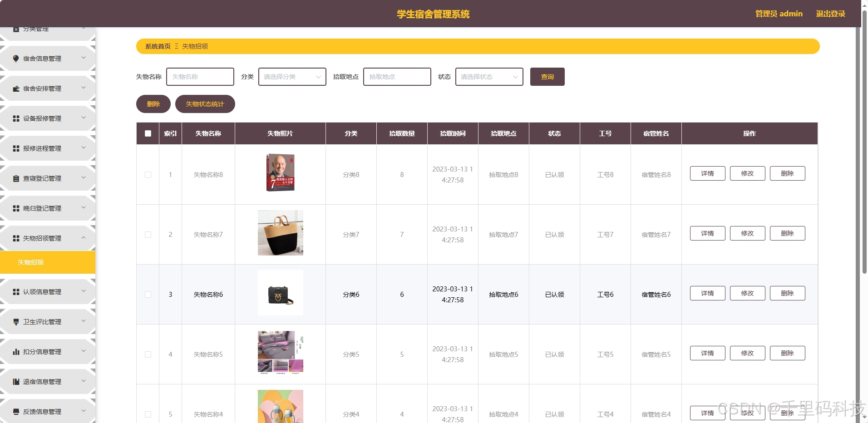Open the baby bottle photo for 失物名称4
The image size is (868, 423).
click(281, 407)
